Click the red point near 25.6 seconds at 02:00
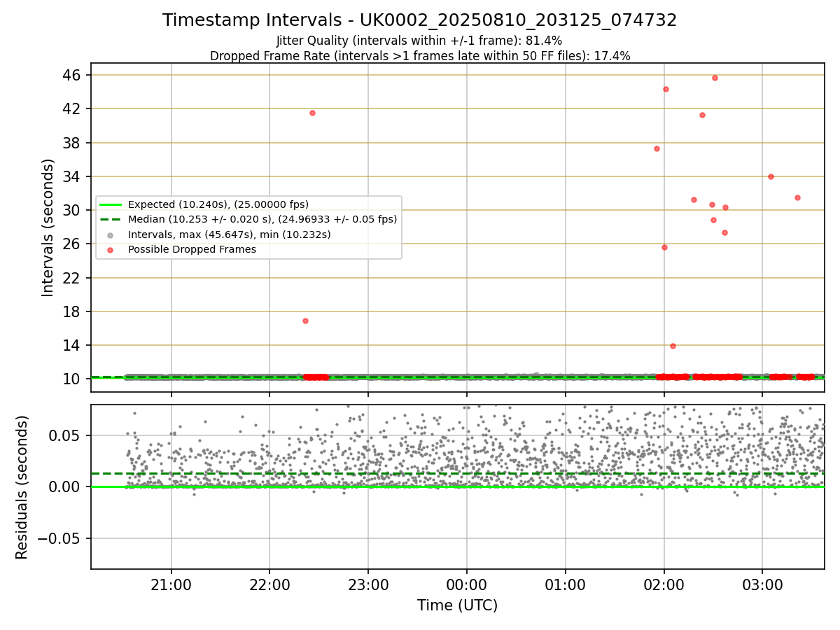The height and width of the screenshot is (630, 840). click(x=664, y=247)
